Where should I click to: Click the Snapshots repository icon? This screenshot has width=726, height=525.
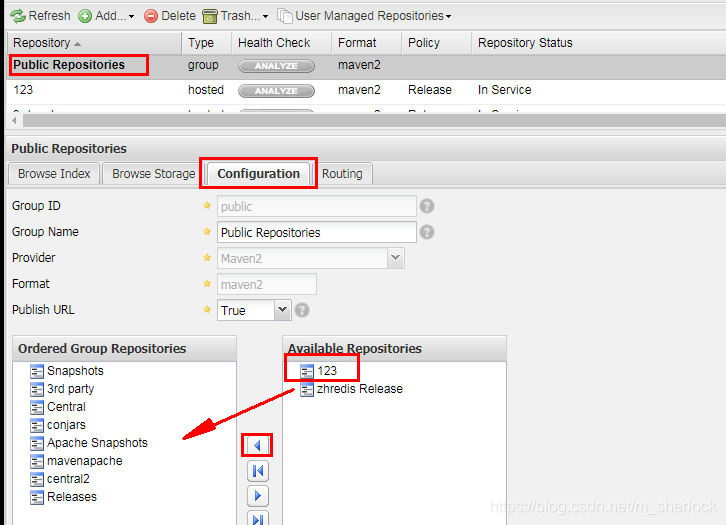(x=37, y=371)
